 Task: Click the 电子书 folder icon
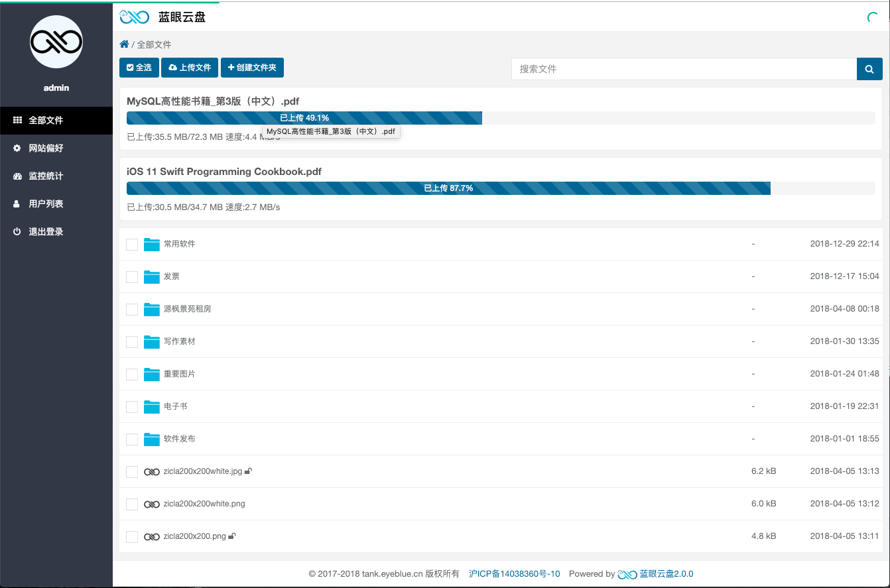[x=152, y=406]
